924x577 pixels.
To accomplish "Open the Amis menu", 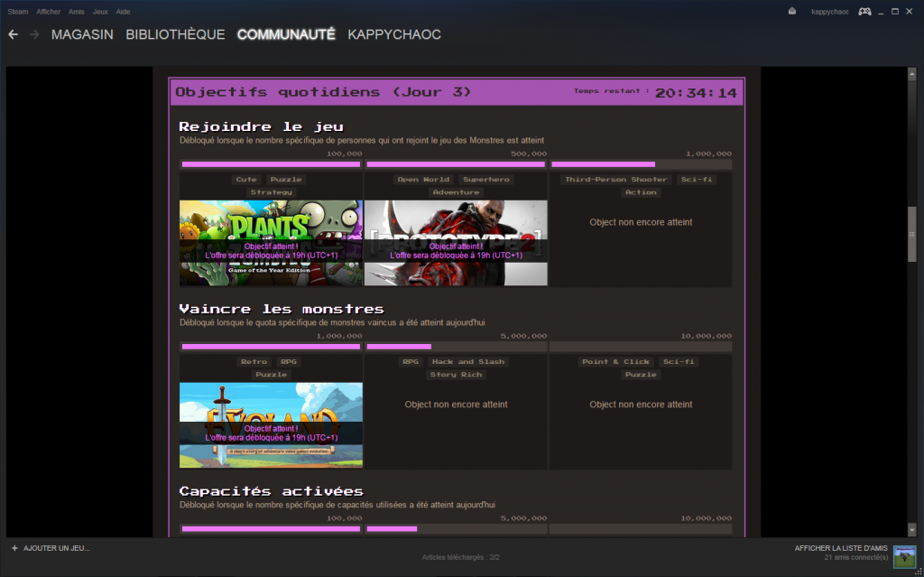I will pos(77,12).
